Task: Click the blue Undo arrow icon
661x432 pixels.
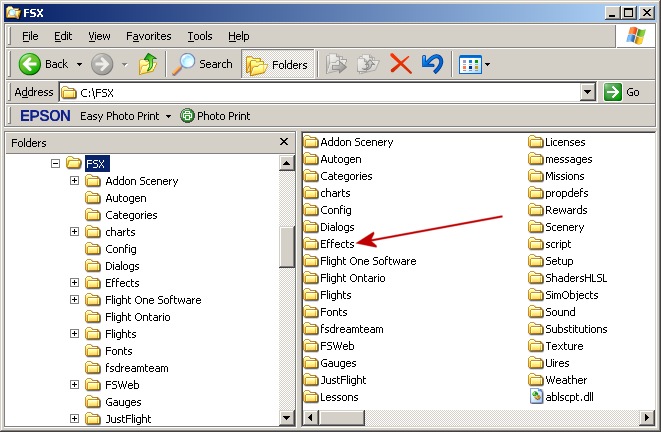Action: 431,64
